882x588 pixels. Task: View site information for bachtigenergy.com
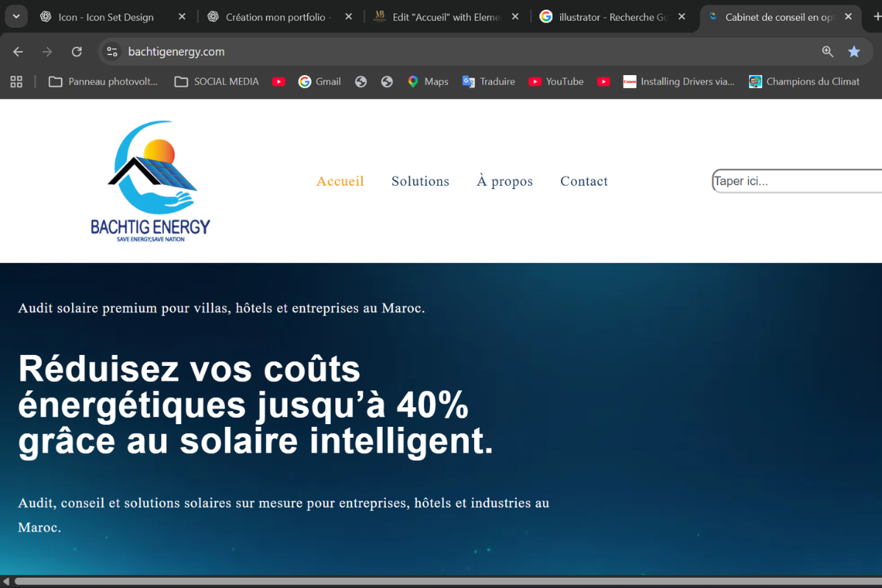click(112, 51)
